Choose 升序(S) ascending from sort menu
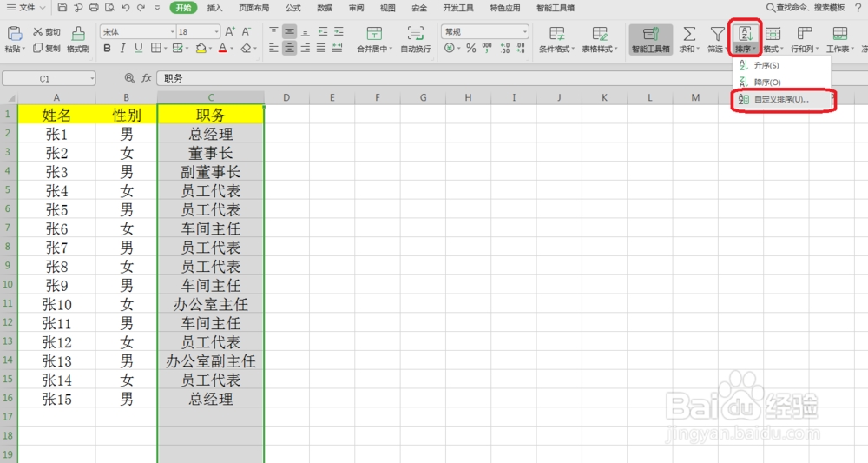Viewport: 868px width, 463px height. [x=782, y=65]
